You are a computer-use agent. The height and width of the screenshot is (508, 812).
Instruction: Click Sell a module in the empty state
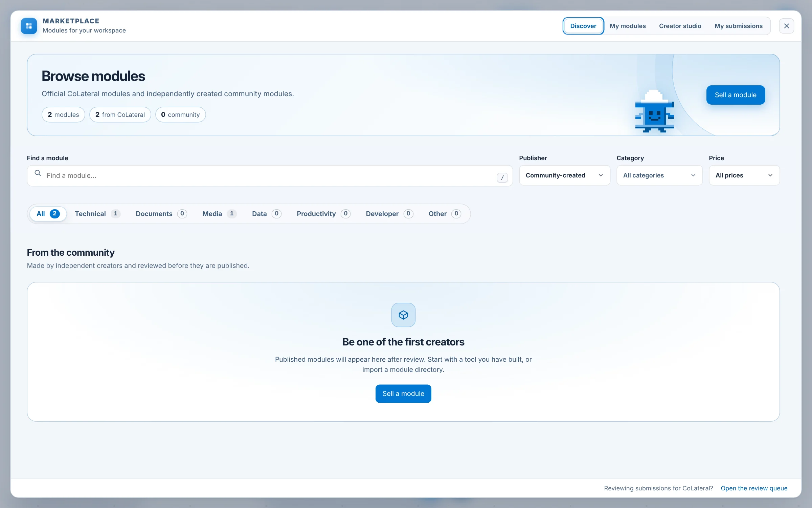point(403,394)
